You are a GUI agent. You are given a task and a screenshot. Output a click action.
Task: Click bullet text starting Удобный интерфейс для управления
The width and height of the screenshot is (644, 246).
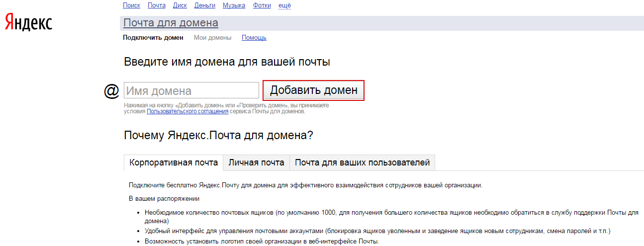coord(377,231)
